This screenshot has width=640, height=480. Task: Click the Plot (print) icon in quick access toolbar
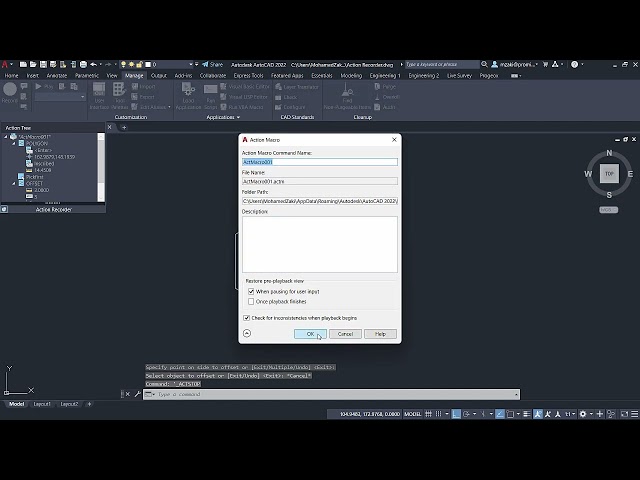(83, 64)
